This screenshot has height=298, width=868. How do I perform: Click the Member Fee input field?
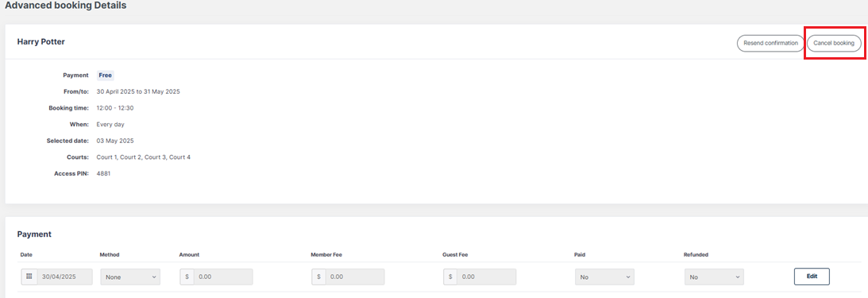click(355, 277)
